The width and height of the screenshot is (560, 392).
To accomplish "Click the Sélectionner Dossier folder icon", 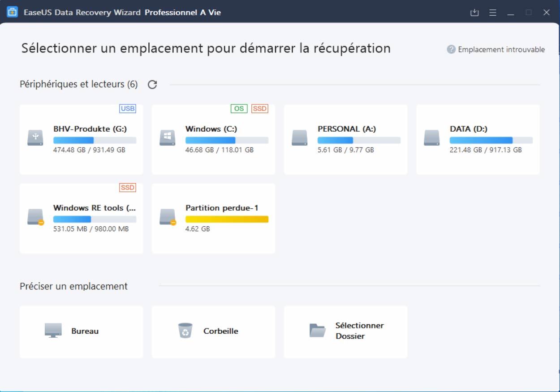I will point(317,331).
